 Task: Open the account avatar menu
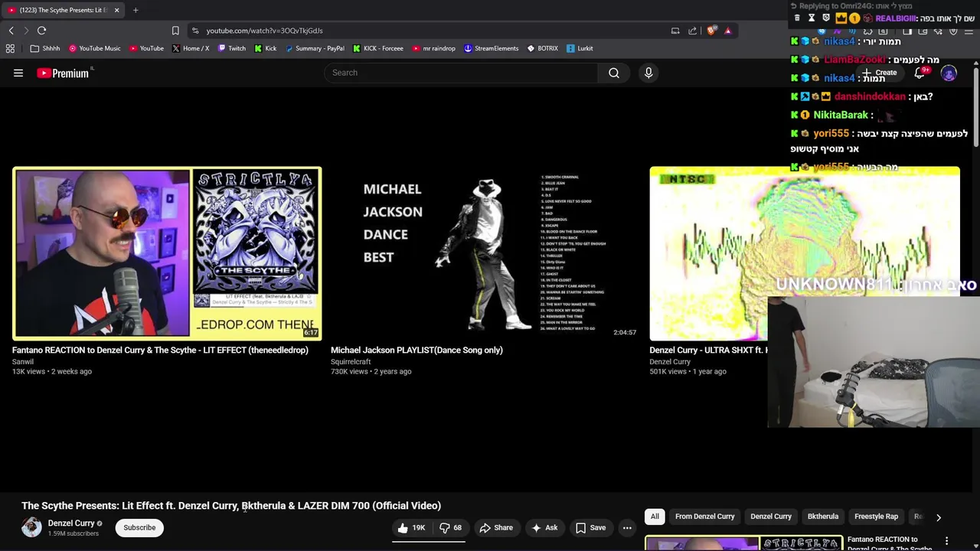(949, 73)
